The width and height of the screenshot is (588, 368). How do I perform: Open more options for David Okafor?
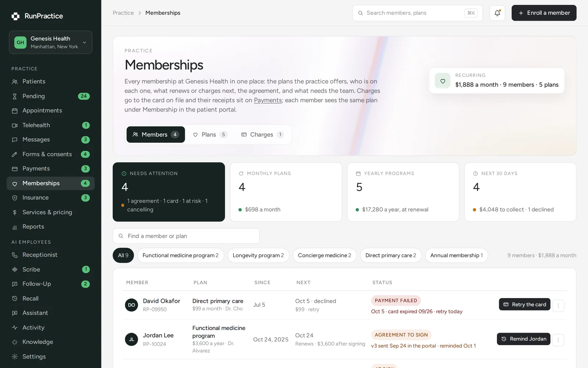(x=558, y=305)
